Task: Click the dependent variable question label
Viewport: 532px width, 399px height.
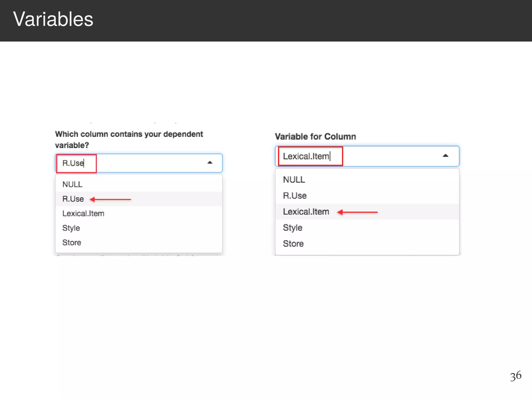Action: click(x=129, y=139)
